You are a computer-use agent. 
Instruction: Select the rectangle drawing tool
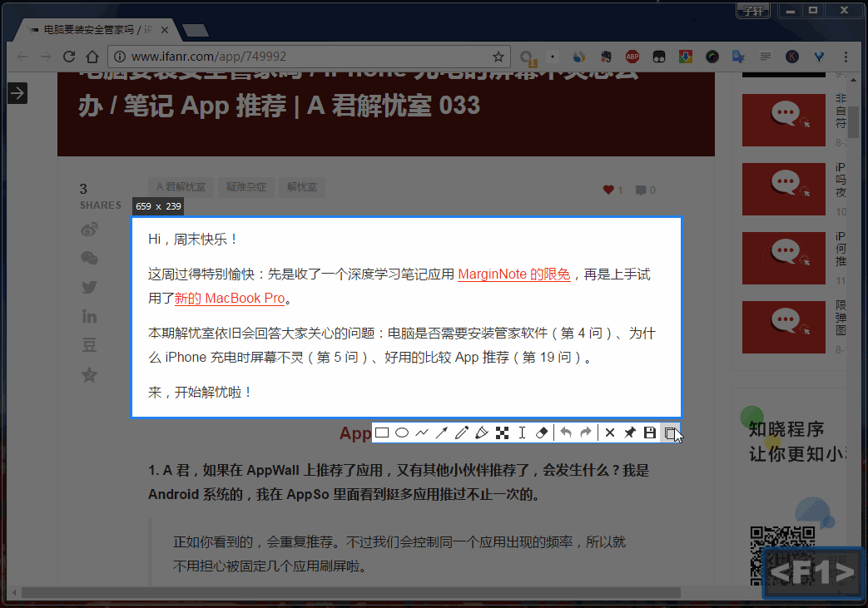(382, 433)
